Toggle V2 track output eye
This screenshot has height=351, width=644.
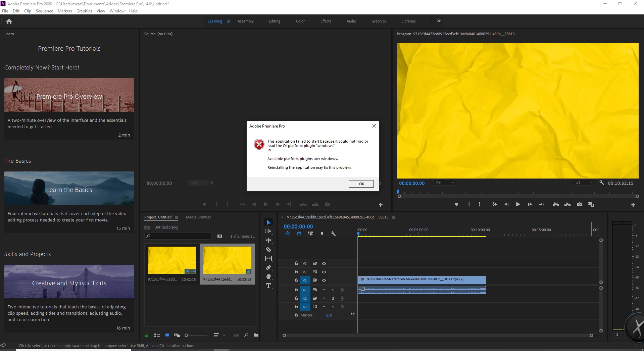pyautogui.click(x=324, y=272)
